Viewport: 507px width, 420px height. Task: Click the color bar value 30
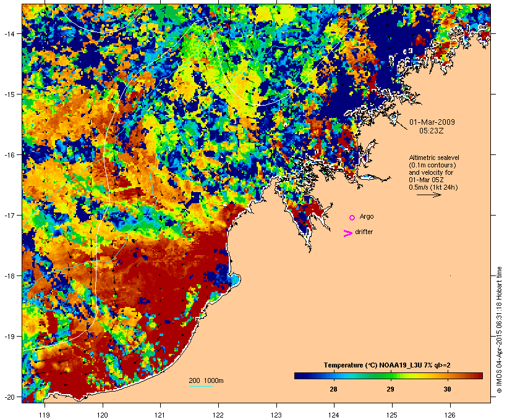[x=447, y=389]
